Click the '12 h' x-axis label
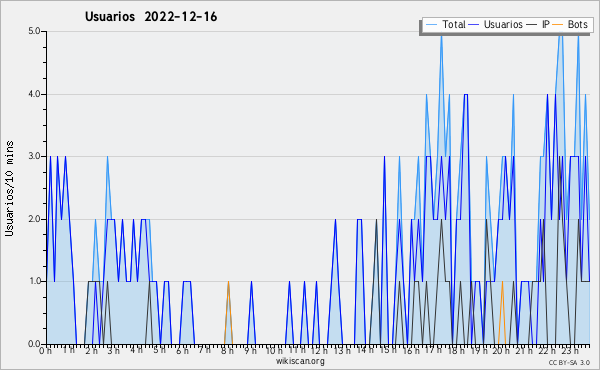The width and height of the screenshot is (600, 370). [x=319, y=351]
